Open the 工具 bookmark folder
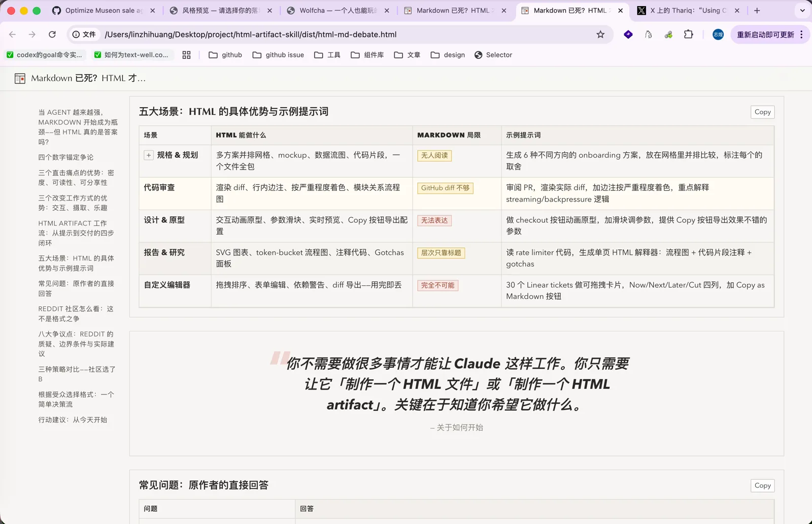Viewport: 812px width, 524px height. coord(327,55)
